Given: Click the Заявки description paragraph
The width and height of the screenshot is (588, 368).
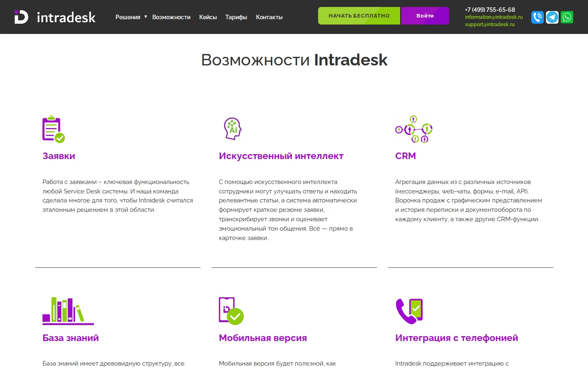Looking at the screenshot, I should tap(118, 196).
